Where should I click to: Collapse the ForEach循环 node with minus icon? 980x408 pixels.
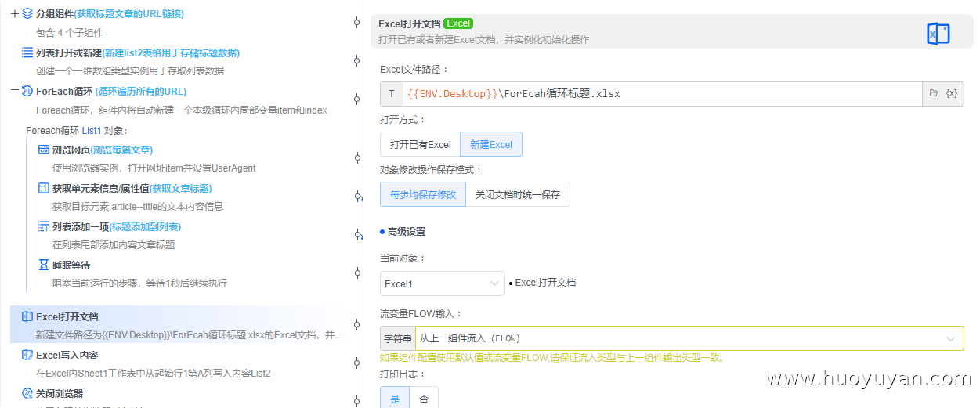[15, 91]
